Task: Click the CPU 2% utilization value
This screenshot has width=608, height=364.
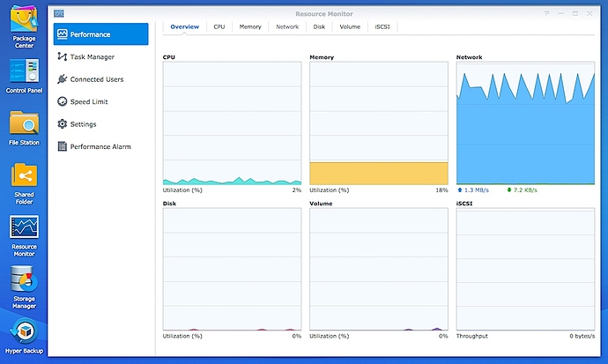Action: point(297,190)
